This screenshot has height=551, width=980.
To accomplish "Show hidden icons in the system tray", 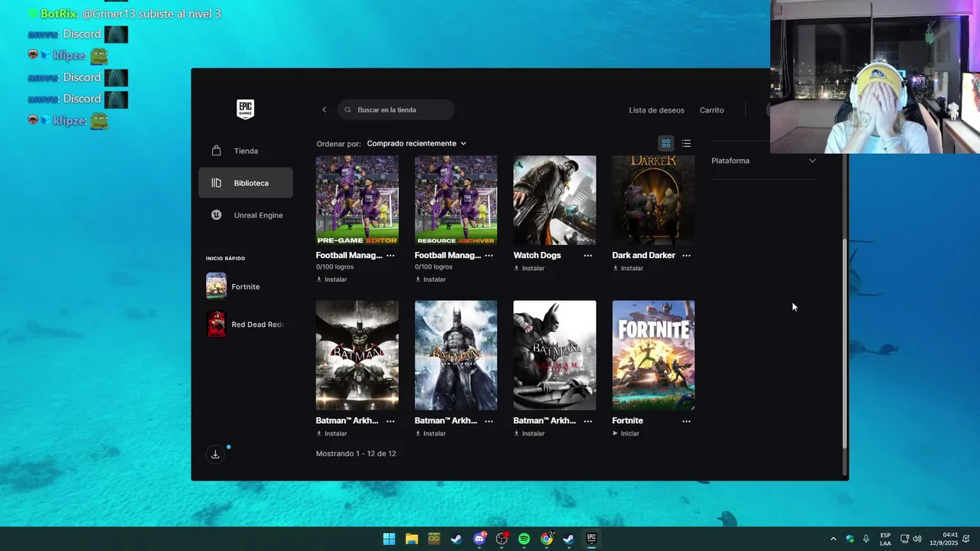I will [x=833, y=539].
